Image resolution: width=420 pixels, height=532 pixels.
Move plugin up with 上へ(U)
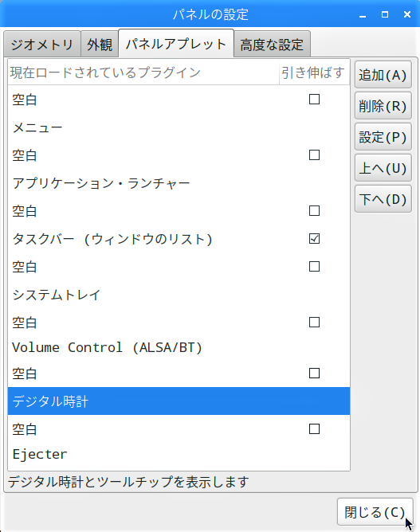[x=383, y=167]
